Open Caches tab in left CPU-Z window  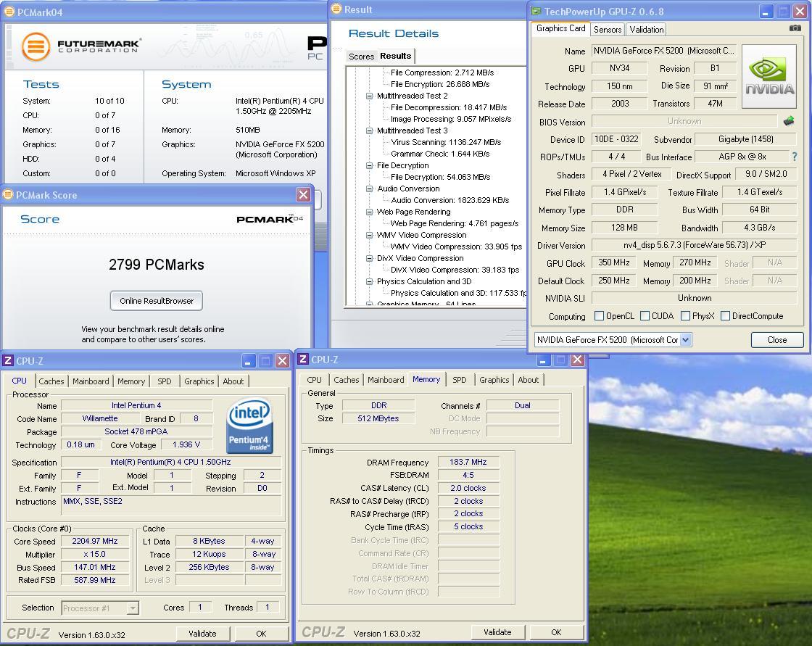(51, 381)
